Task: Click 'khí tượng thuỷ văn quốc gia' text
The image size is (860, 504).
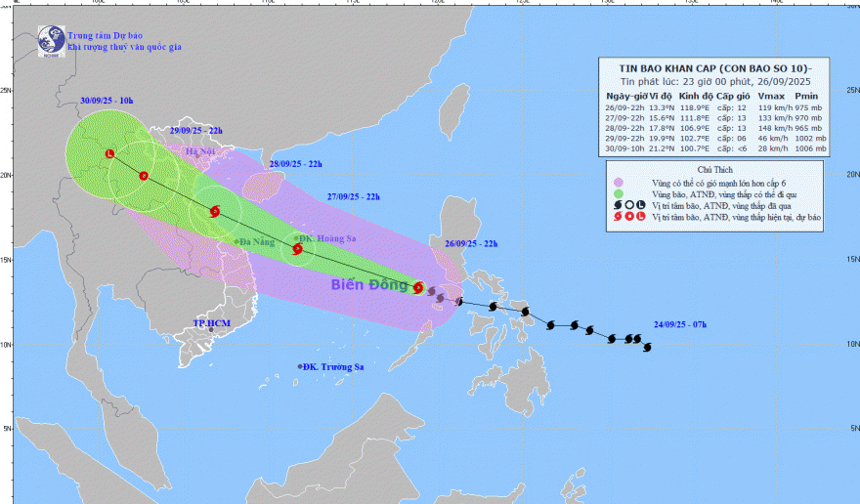Action: tap(124, 47)
